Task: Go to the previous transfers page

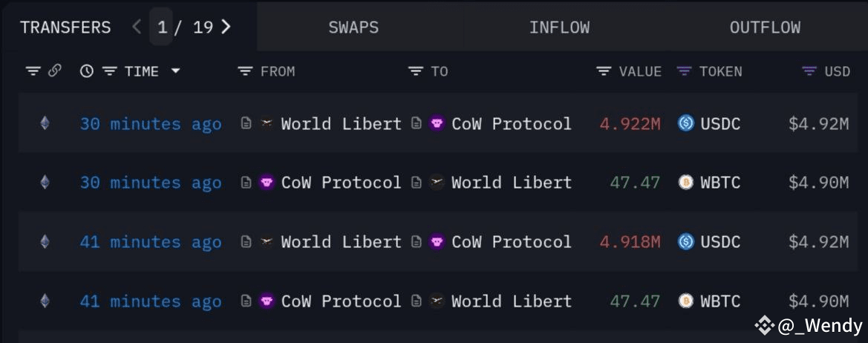Action: pos(137,27)
